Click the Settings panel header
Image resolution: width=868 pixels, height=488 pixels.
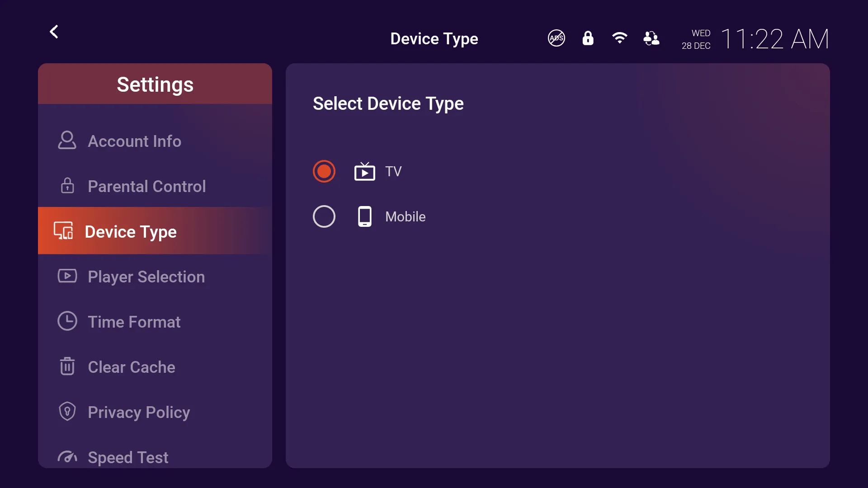click(155, 84)
